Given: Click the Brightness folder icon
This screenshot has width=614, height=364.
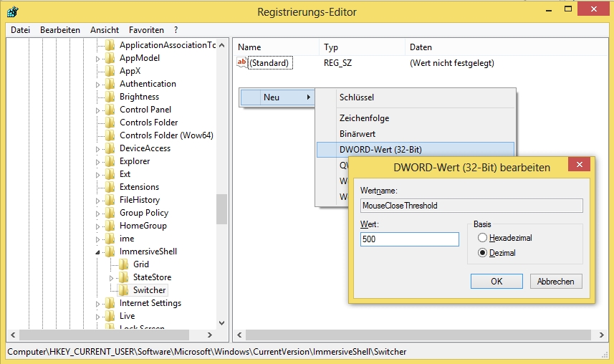Looking at the screenshot, I should [x=110, y=97].
